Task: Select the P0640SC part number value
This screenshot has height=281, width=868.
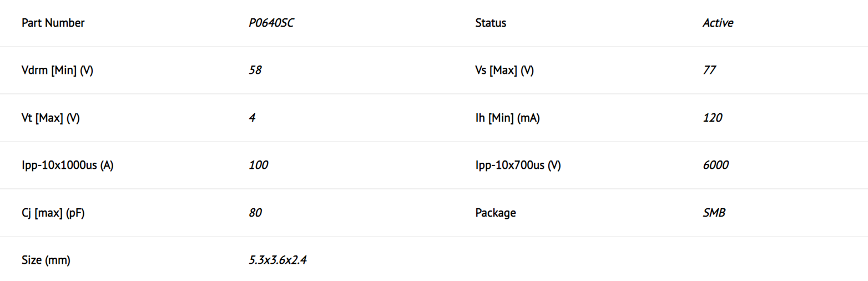Action: (x=271, y=23)
